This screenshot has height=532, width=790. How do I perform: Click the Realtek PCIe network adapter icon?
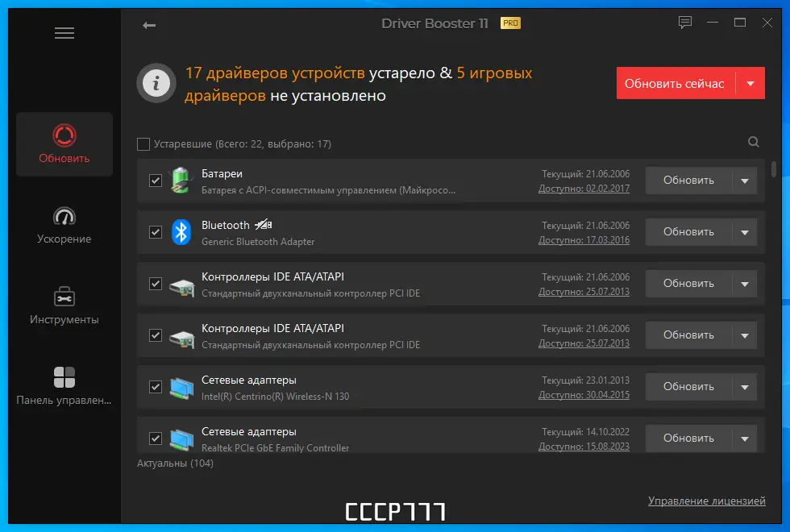[181, 439]
